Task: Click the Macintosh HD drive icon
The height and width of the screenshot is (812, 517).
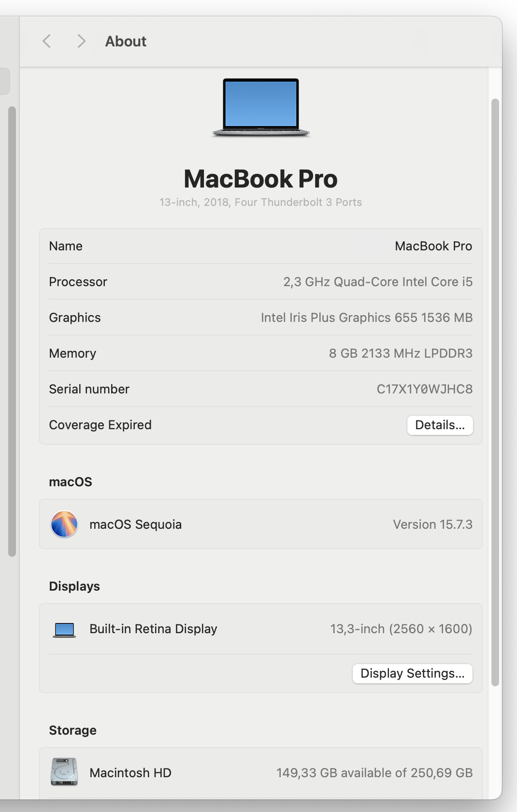Action: [64, 772]
